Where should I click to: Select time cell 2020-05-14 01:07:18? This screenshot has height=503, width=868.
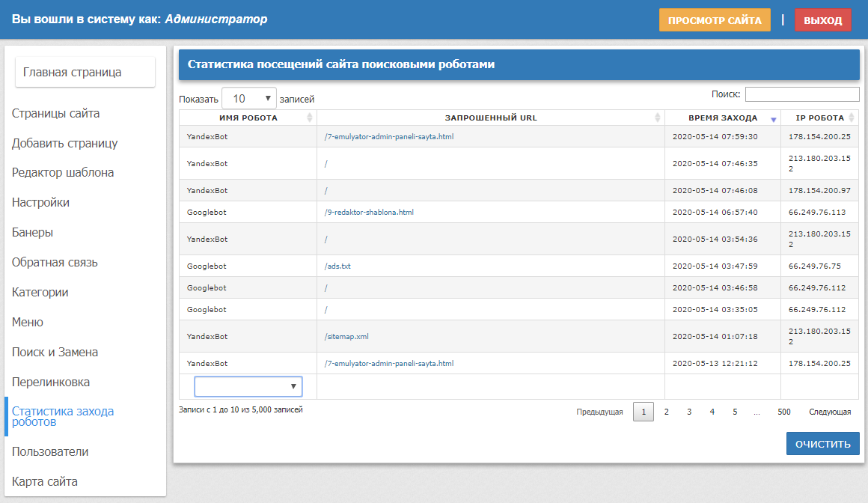coord(722,336)
